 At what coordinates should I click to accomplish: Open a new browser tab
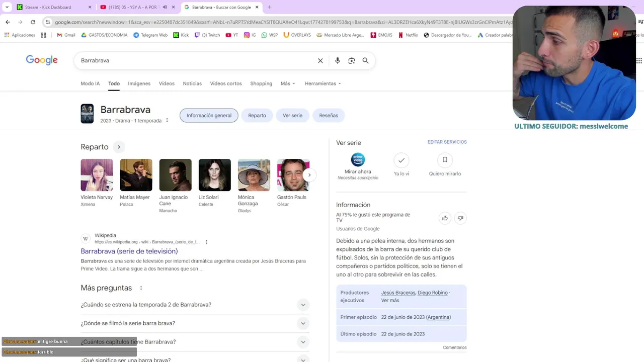tap(269, 7)
